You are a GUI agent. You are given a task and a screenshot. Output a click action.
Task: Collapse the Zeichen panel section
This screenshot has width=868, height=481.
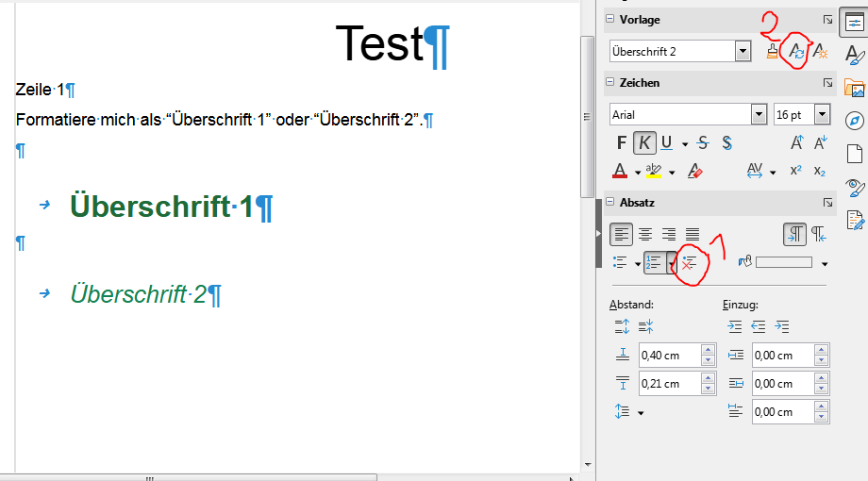click(x=609, y=83)
